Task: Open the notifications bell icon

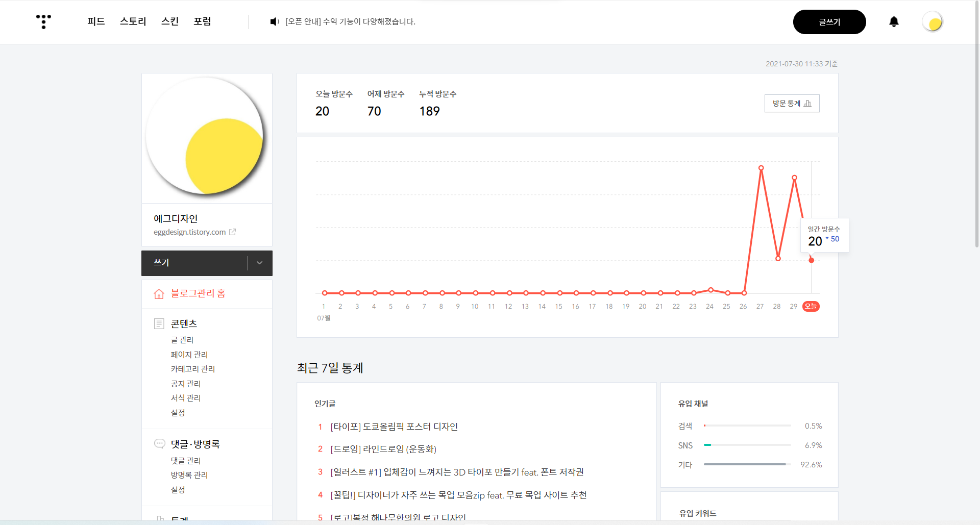Action: 894,21
